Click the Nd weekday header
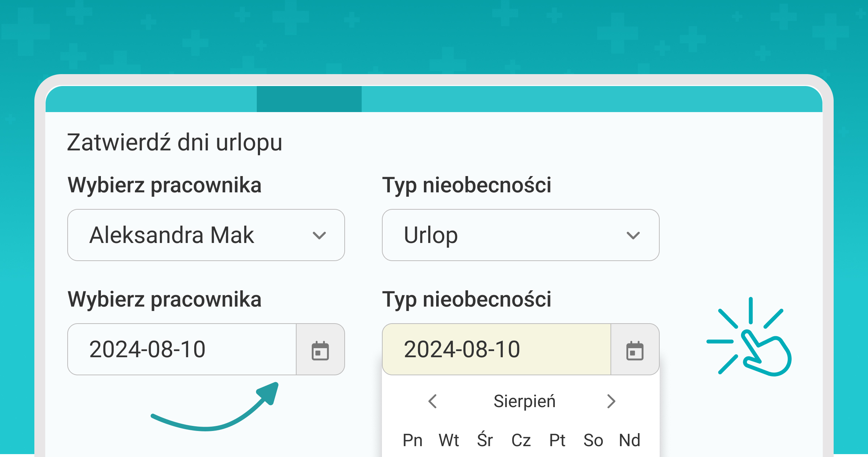 pyautogui.click(x=630, y=440)
